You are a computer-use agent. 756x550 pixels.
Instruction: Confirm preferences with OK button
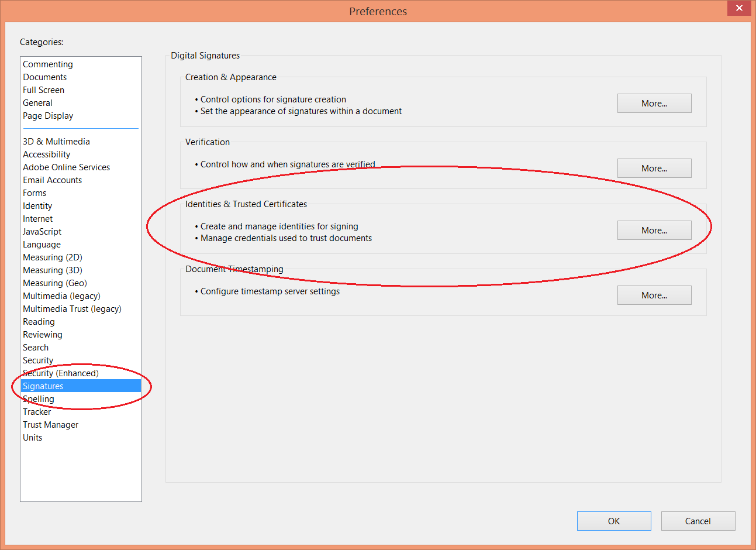pos(614,521)
